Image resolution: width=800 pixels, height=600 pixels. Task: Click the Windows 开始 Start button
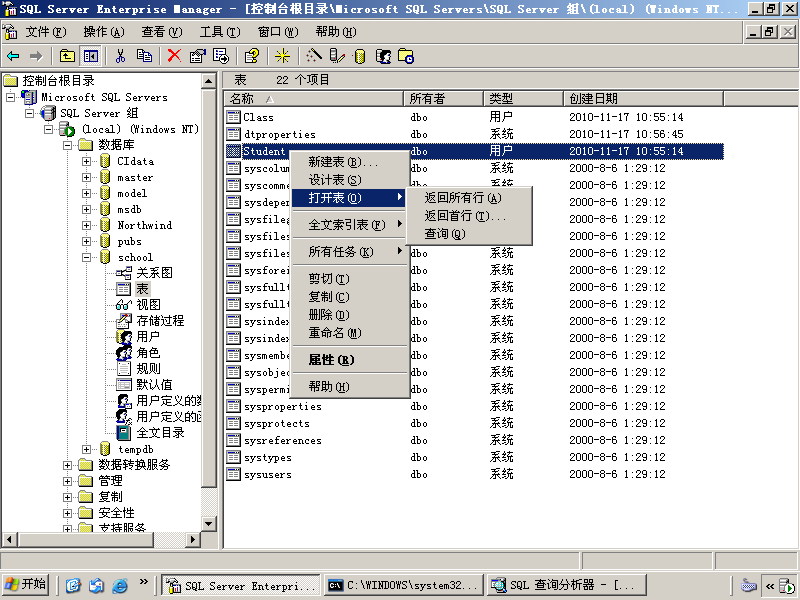click(x=26, y=585)
